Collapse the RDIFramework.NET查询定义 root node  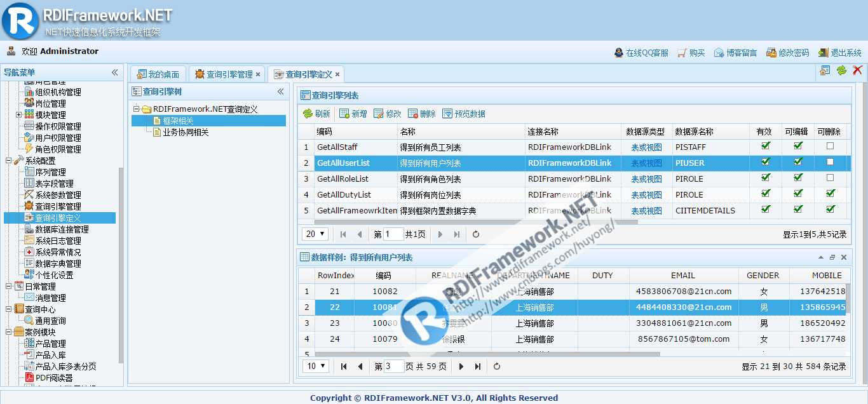coord(137,109)
